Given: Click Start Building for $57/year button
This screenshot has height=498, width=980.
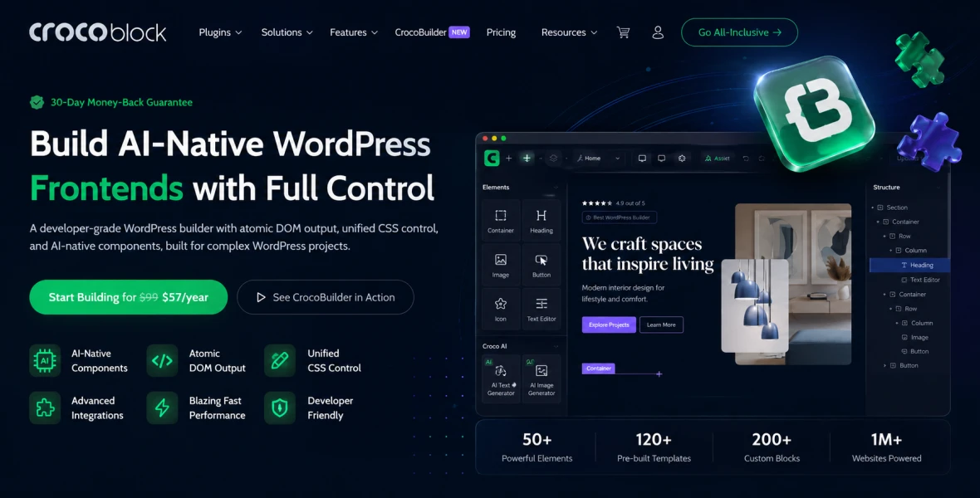Looking at the screenshot, I should tap(128, 297).
